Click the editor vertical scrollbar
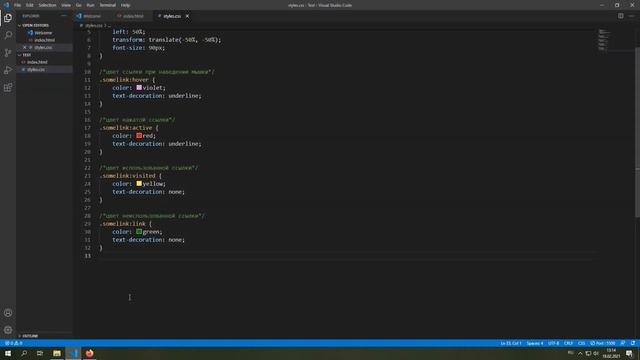The width and height of the screenshot is (640, 360). (637, 133)
